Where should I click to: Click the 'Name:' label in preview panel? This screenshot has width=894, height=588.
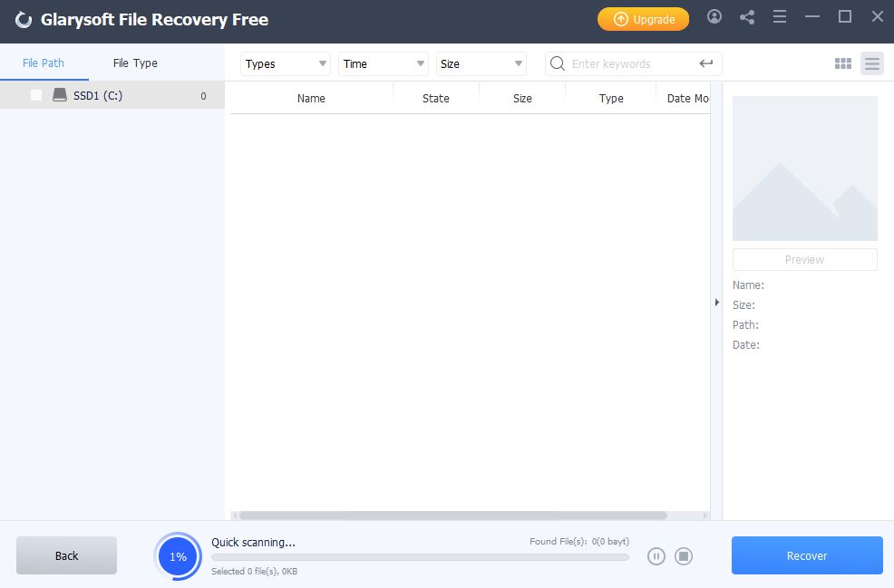coord(748,284)
